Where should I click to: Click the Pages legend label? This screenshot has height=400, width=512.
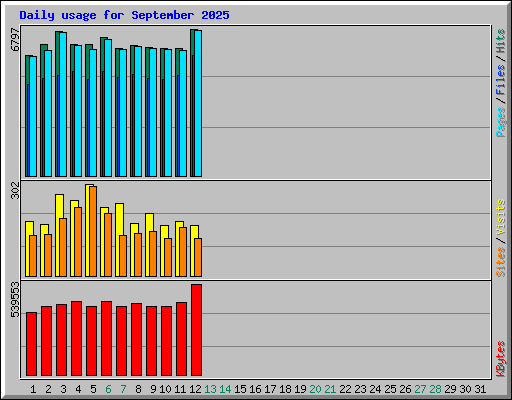[501, 122]
